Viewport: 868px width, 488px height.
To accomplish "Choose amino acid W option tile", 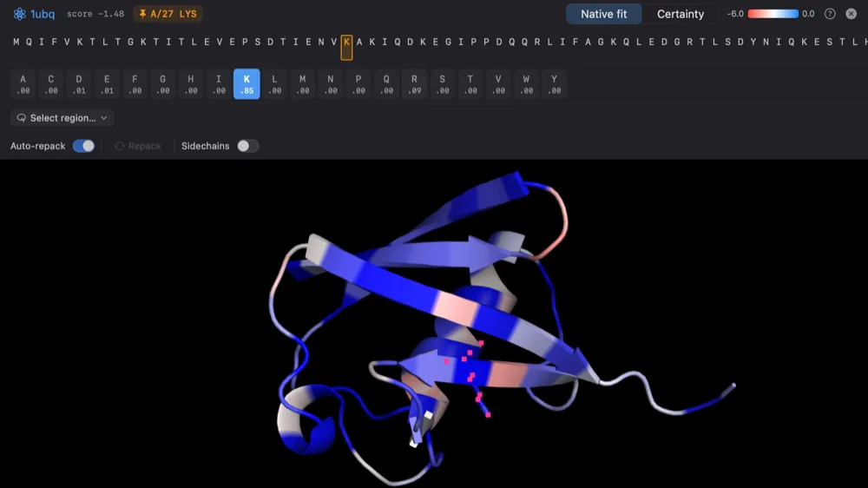I will (x=526, y=84).
